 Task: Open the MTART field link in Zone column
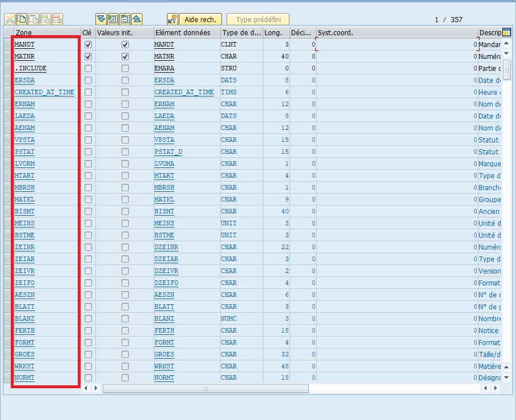pyautogui.click(x=24, y=175)
